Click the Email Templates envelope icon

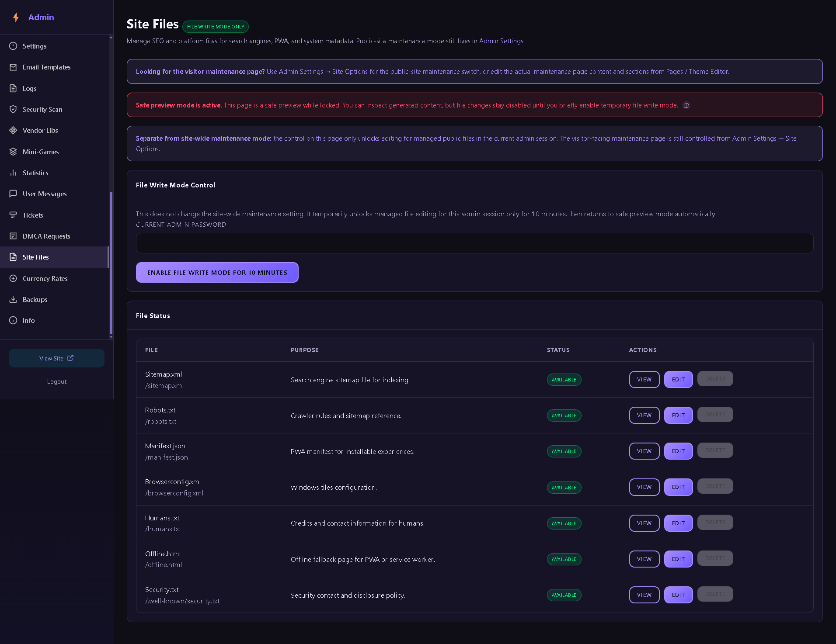click(x=13, y=67)
